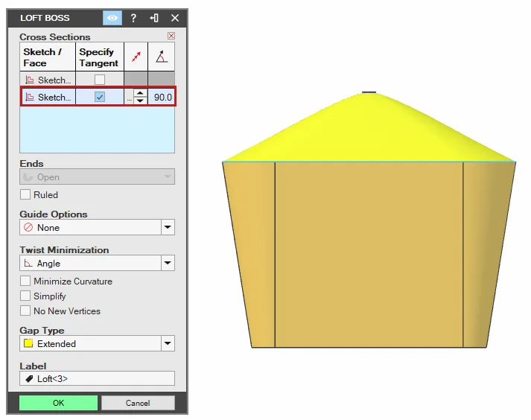The image size is (531, 420).
Task: Enable the Ruled checkbox
Action: tap(25, 195)
